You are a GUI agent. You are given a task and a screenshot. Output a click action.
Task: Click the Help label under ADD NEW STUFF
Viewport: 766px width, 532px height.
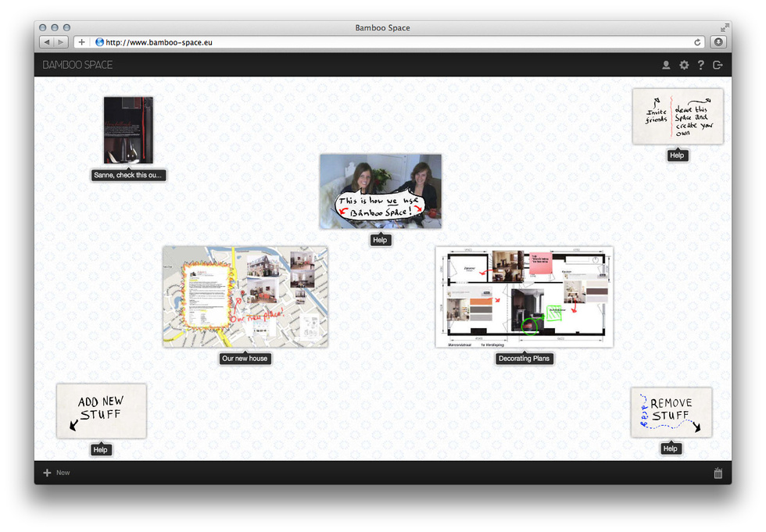(x=101, y=450)
